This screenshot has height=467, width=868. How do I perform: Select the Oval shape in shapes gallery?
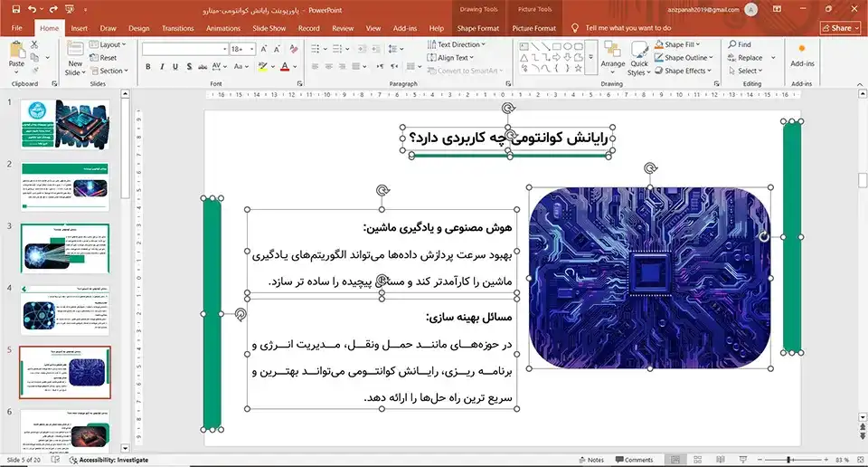568,46
